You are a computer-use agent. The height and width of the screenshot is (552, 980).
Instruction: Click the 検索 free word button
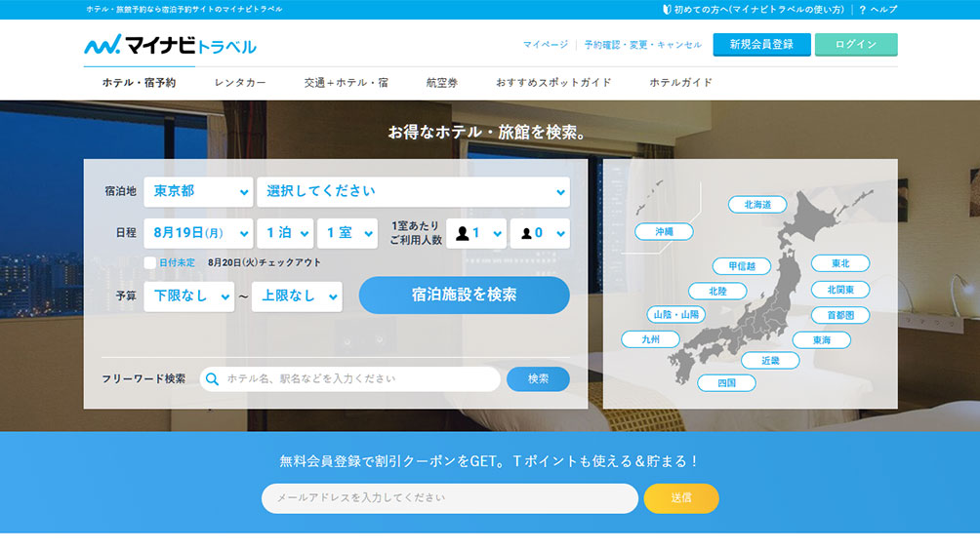coord(538,379)
